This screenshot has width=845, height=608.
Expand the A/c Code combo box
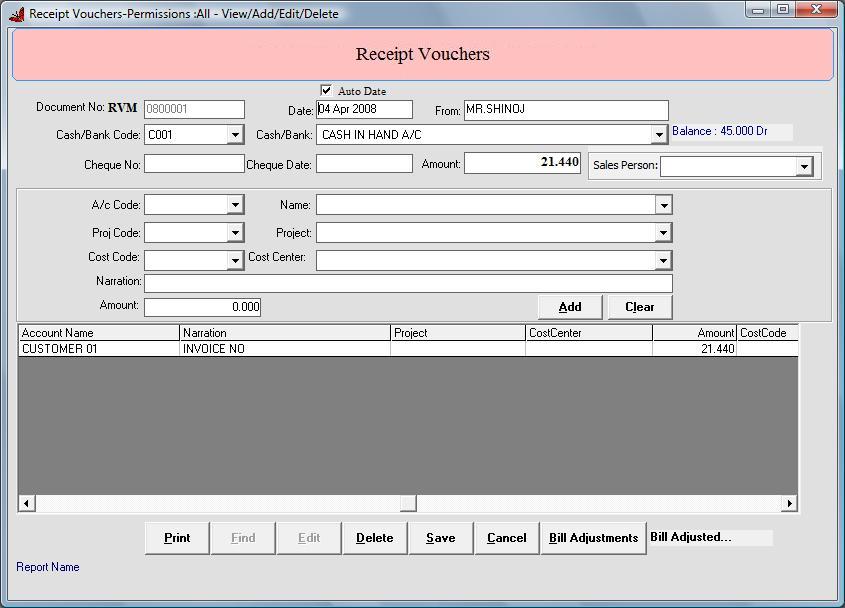(235, 205)
